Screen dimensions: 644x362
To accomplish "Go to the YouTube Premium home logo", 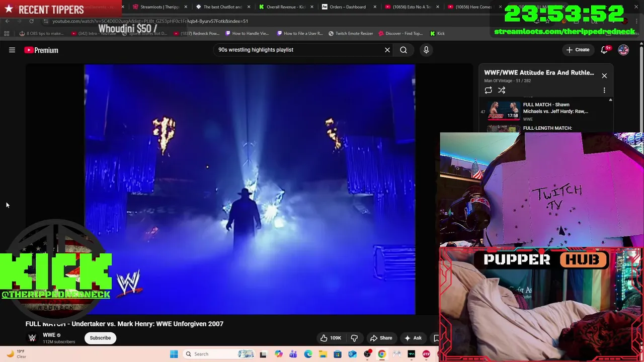I will [x=41, y=50].
